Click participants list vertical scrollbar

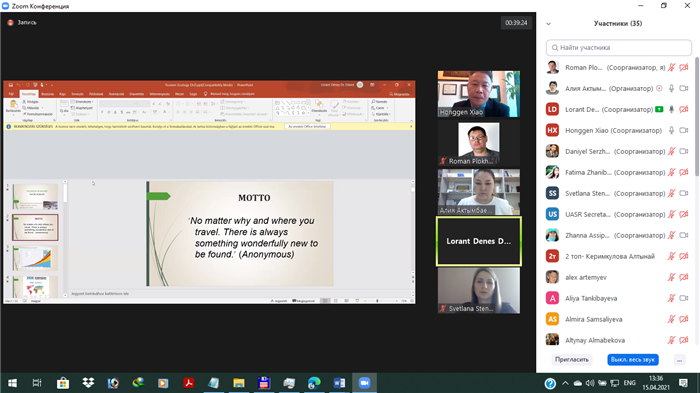tap(697, 116)
